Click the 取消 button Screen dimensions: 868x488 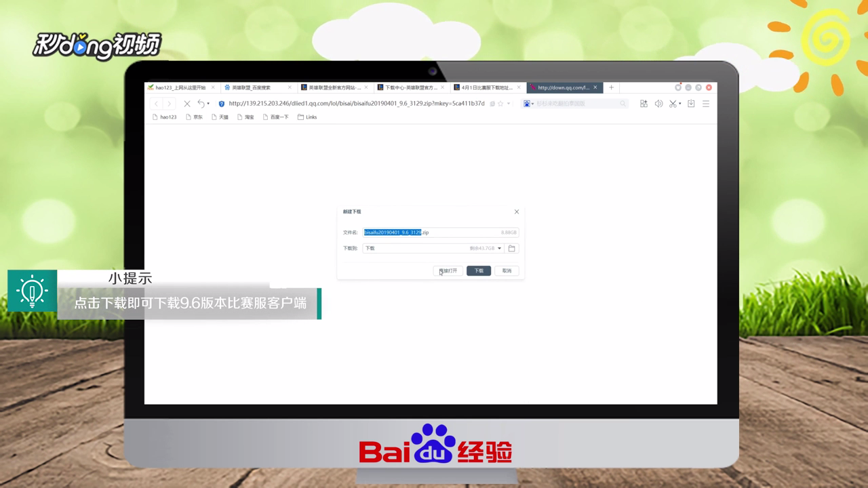coord(507,270)
